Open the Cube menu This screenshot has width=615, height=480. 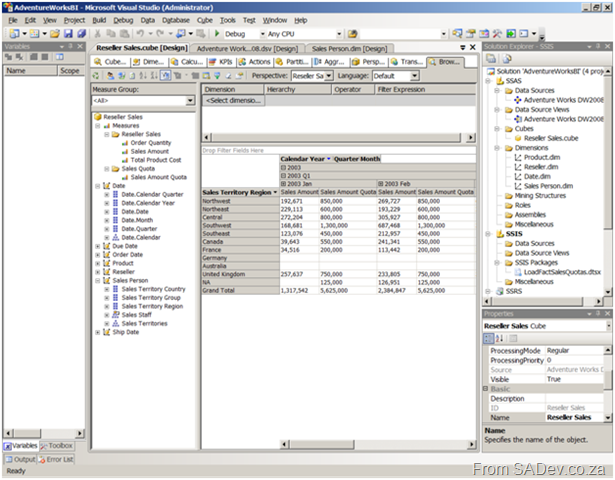pos(204,20)
